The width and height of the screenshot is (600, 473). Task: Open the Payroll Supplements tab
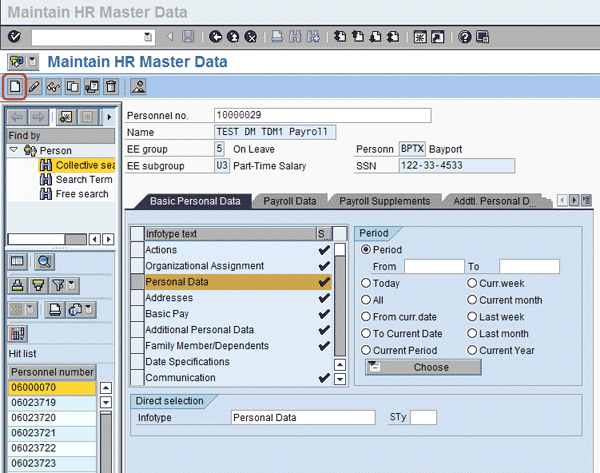[x=384, y=201]
